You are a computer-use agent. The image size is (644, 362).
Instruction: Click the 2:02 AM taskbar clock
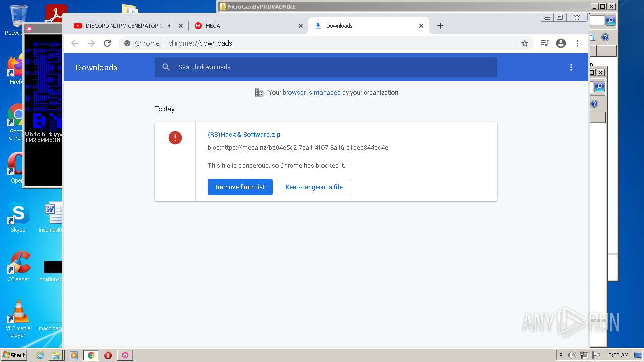pyautogui.click(x=618, y=355)
